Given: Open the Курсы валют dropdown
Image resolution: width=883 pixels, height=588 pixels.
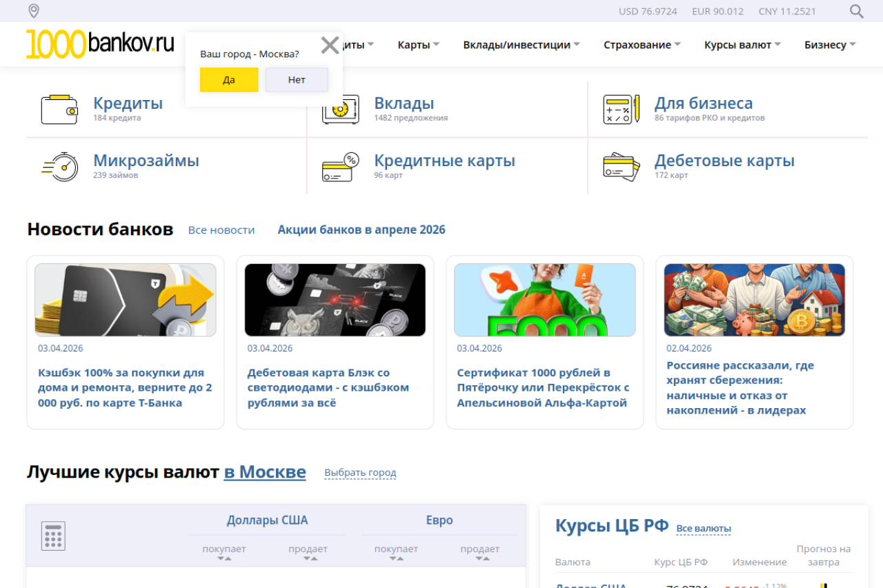Looking at the screenshot, I should 742,45.
